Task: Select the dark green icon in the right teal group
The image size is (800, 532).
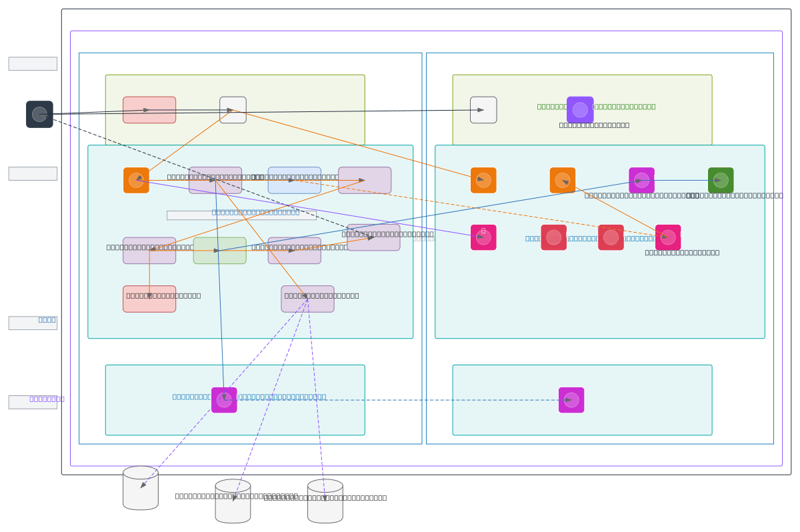Action: pyautogui.click(x=721, y=180)
